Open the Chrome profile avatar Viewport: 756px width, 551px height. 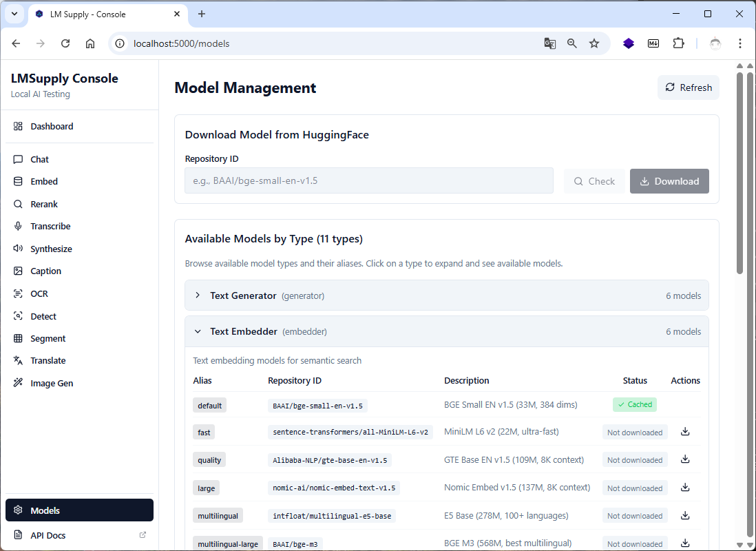coord(715,43)
